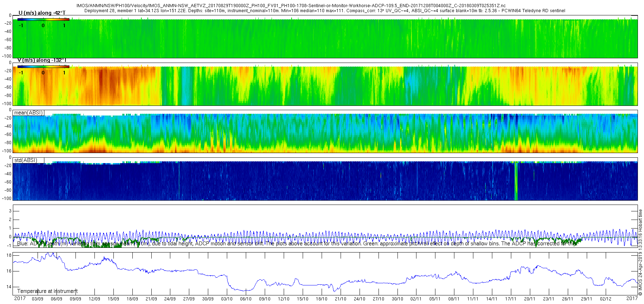Viewport: 644px width, 304px height.
Task: Click the 'Deployment 28, member 1' metadata line
Action: click(x=325, y=11)
